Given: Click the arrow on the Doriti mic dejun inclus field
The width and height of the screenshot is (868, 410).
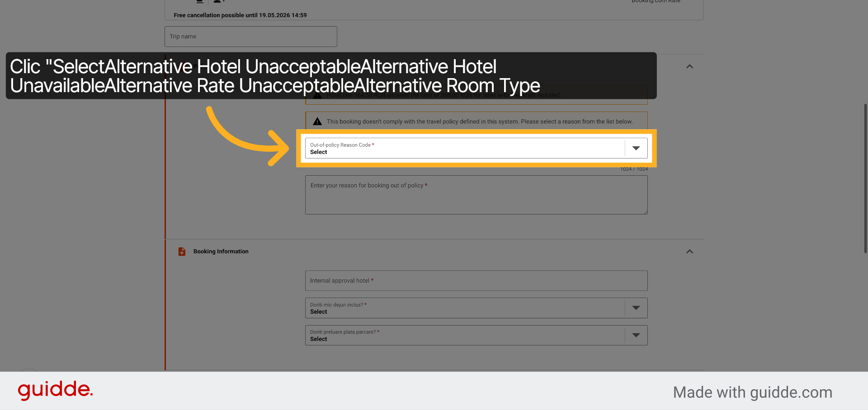Looking at the screenshot, I should 636,308.
